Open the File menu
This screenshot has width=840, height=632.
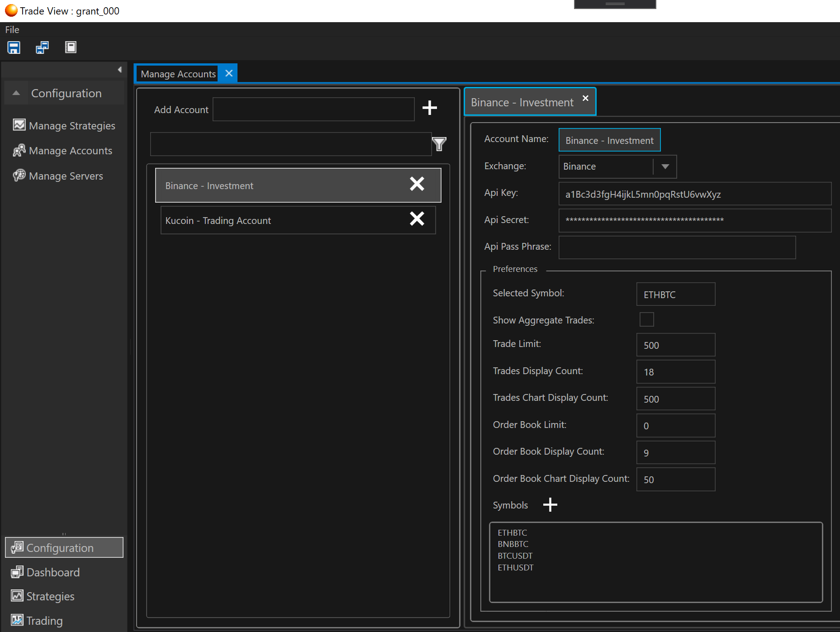[x=12, y=29]
